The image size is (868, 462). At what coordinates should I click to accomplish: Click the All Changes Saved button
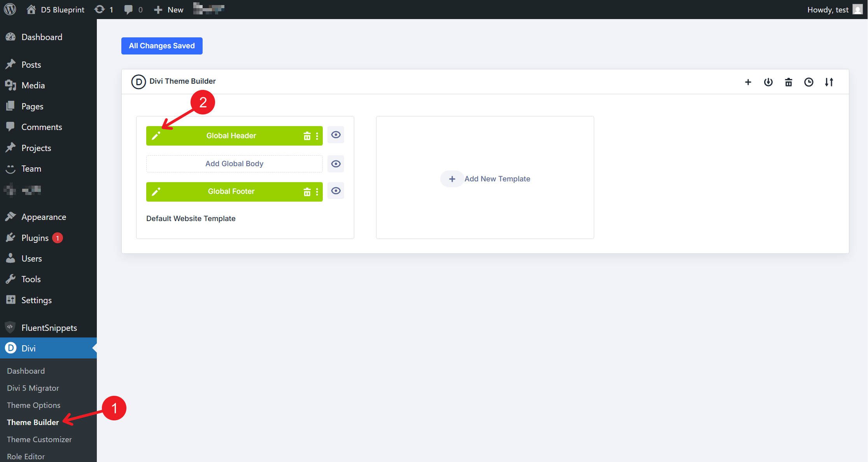click(x=162, y=46)
